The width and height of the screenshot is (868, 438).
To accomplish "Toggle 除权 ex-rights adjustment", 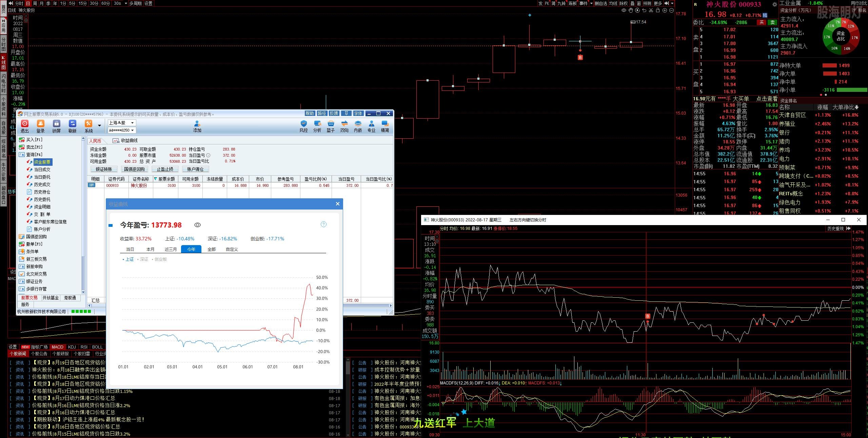I will click(x=624, y=3).
